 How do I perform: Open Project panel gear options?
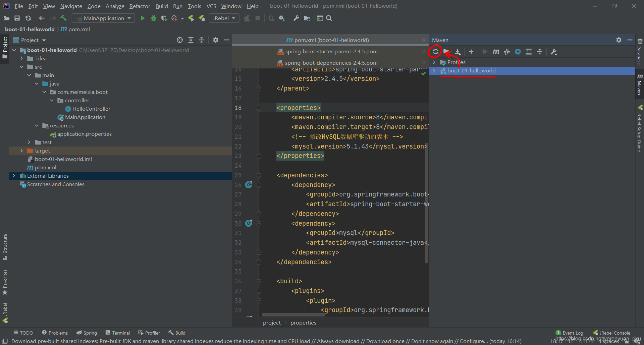[216, 40]
